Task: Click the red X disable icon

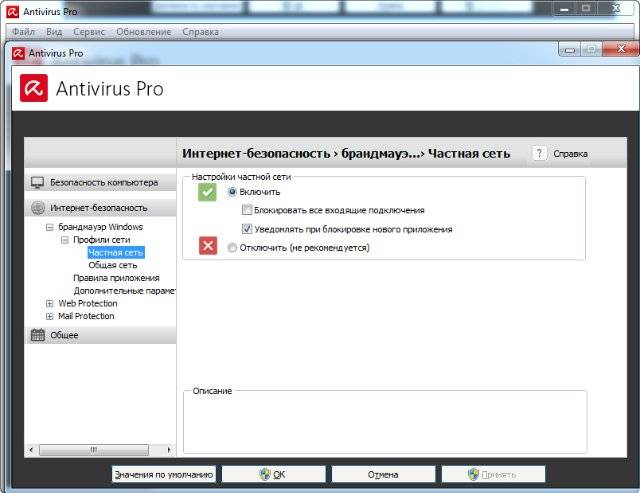Action: point(208,246)
